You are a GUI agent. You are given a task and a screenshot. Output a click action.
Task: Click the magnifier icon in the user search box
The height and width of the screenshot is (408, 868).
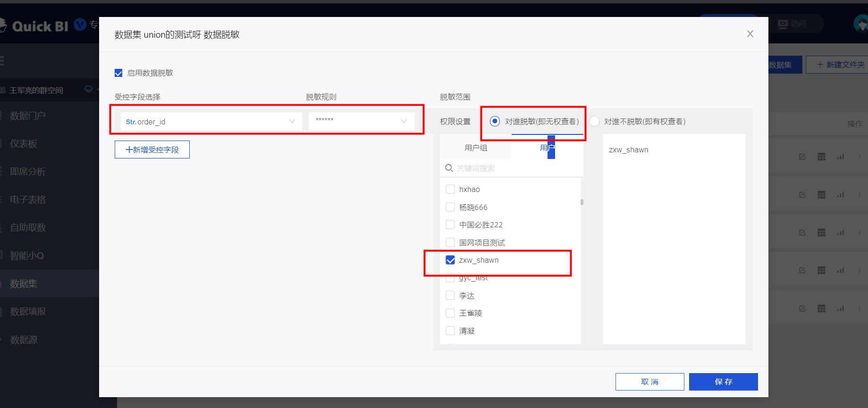pyautogui.click(x=449, y=168)
